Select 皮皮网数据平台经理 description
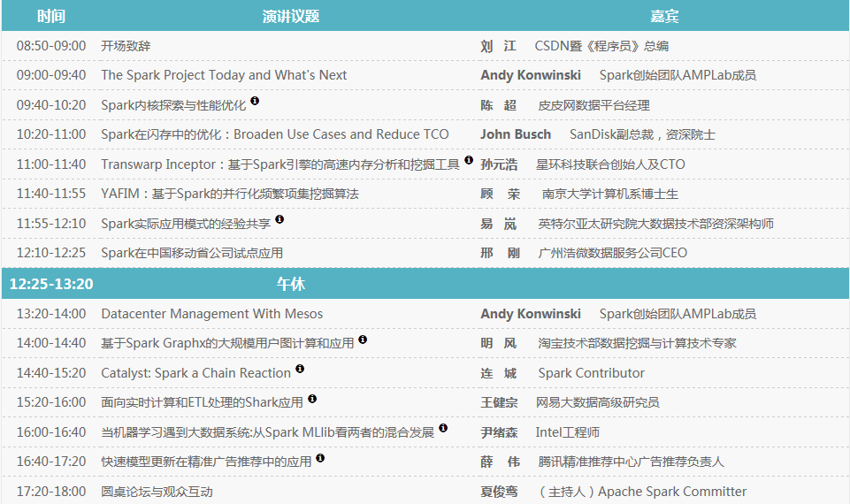 tap(593, 105)
